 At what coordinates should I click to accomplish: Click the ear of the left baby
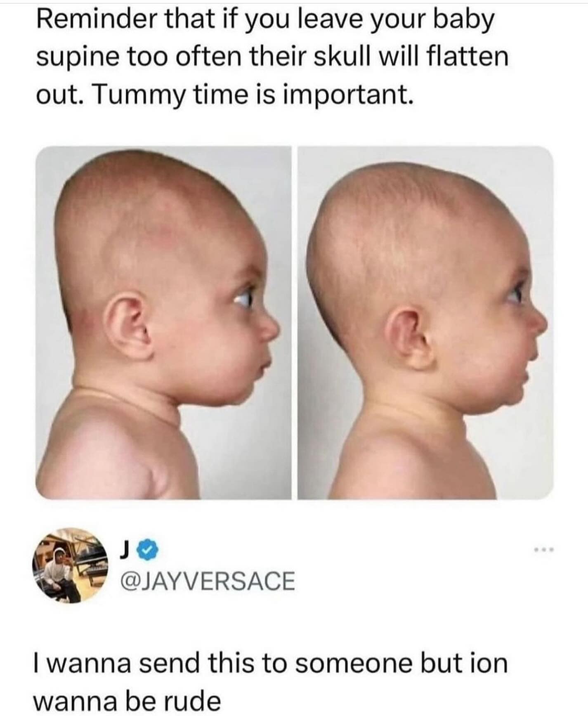tap(127, 326)
